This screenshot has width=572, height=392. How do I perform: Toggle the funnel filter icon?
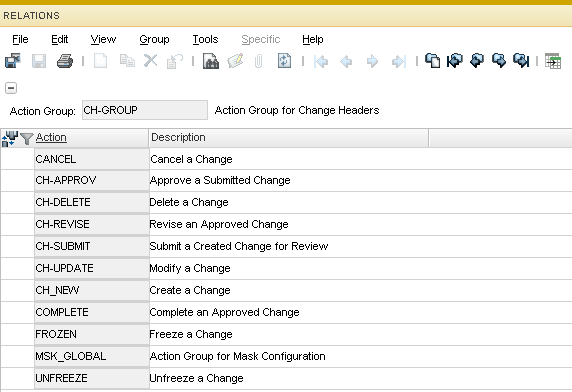click(26, 139)
